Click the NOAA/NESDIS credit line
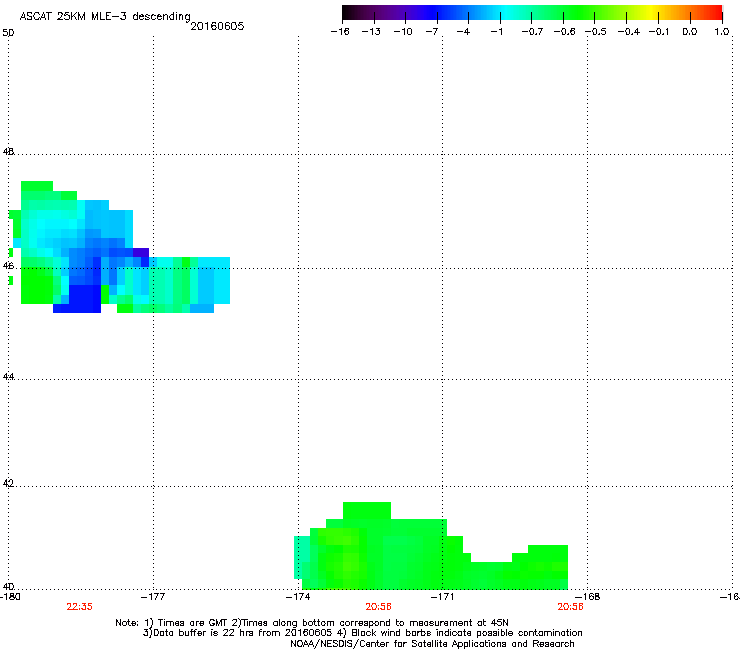The image size is (740, 650). pos(432,644)
